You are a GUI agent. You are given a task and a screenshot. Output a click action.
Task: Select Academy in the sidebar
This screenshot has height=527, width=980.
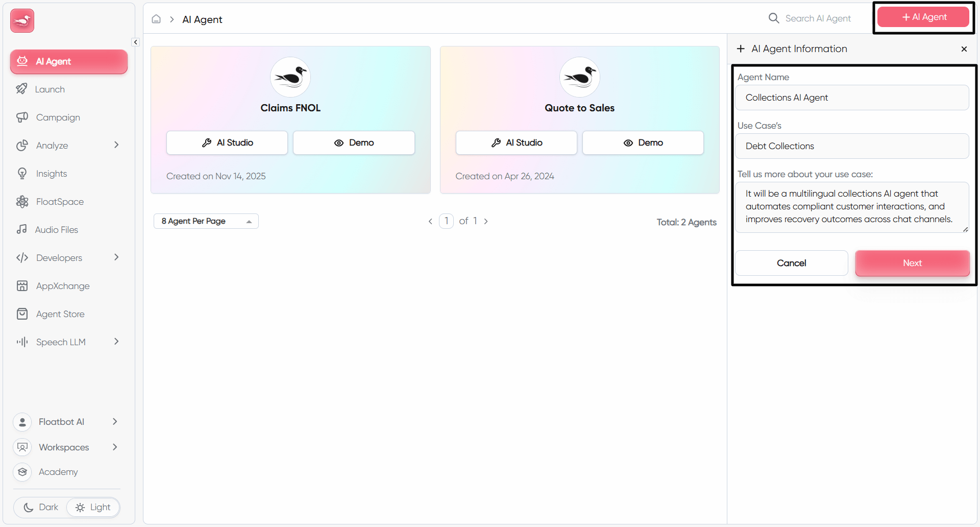58,472
